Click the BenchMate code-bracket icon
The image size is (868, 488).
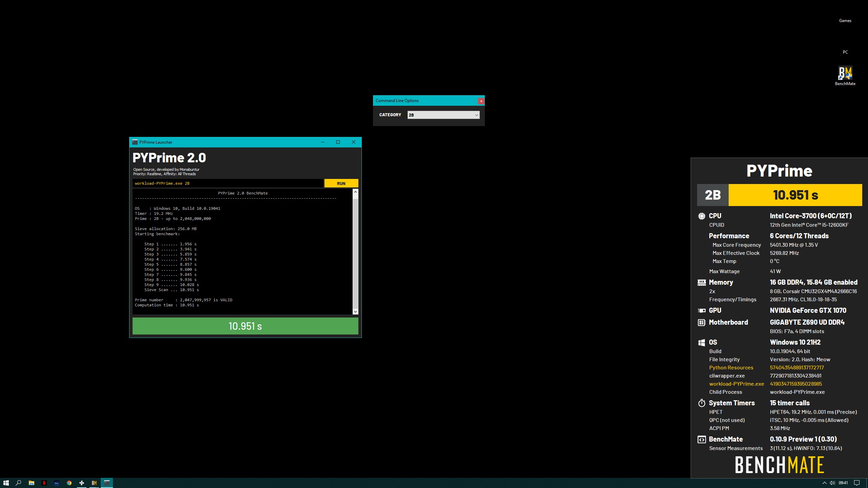click(x=702, y=439)
